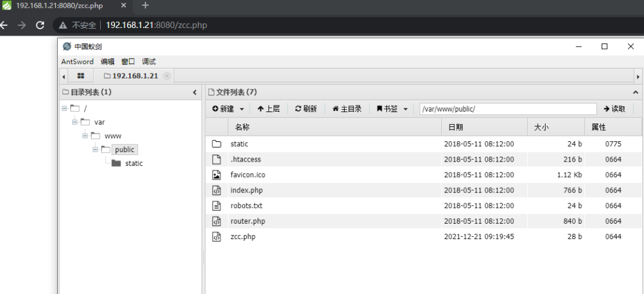Click the 中国蚁剑 app icon in the title bar

[x=67, y=47]
